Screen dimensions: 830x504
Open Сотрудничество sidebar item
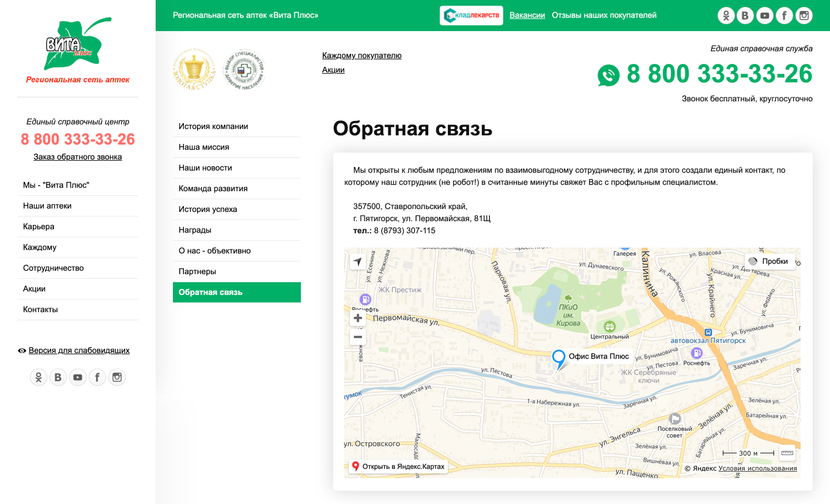78,268
